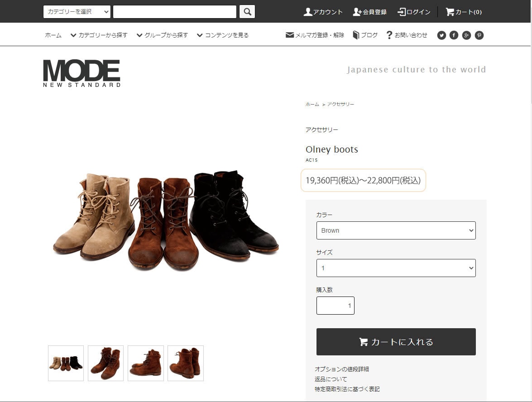Expand カテゴリーから探す menu
The height and width of the screenshot is (402, 532).
click(99, 35)
